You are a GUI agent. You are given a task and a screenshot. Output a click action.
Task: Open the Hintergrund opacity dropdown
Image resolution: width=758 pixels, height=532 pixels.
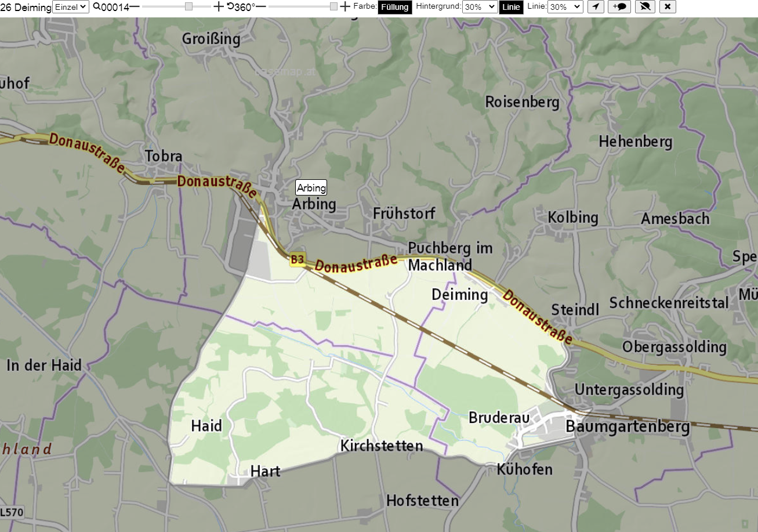click(480, 7)
